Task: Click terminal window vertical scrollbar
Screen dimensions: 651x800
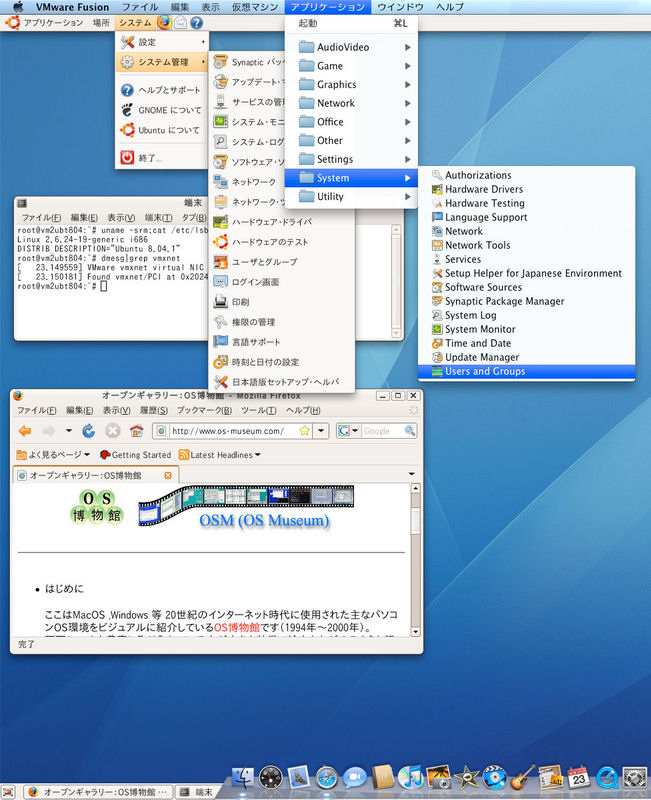Action: tap(396, 281)
